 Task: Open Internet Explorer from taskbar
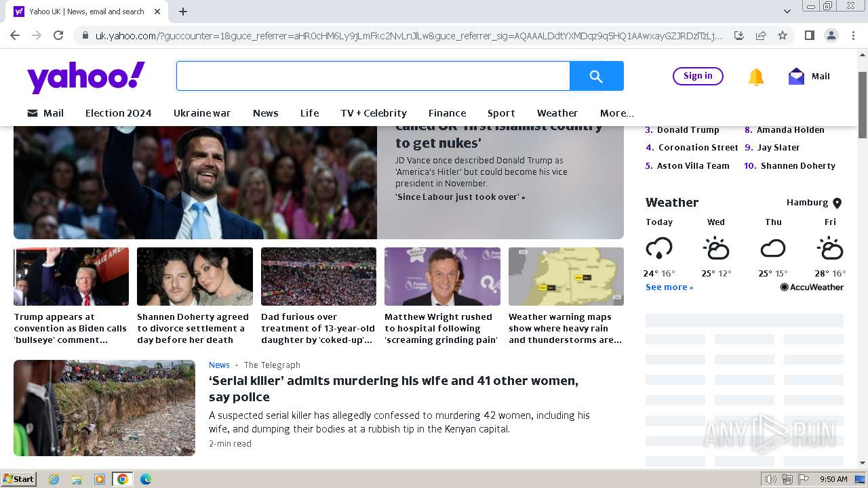pos(54,479)
